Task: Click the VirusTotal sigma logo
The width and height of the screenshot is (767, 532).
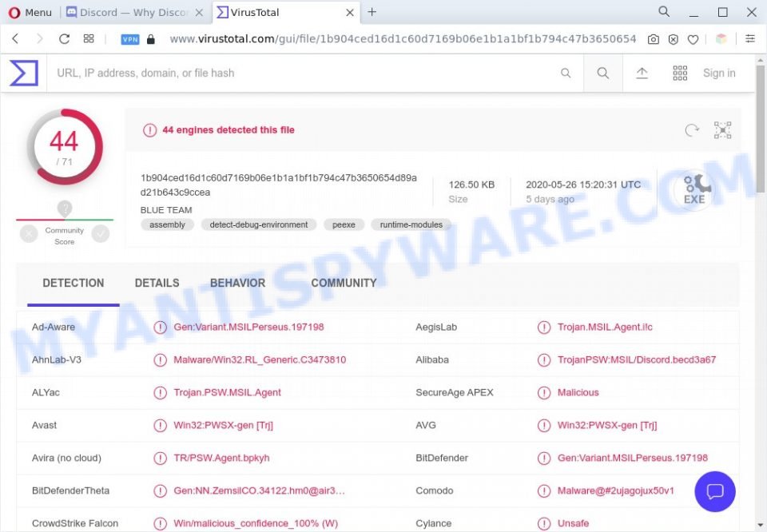Action: coord(24,73)
